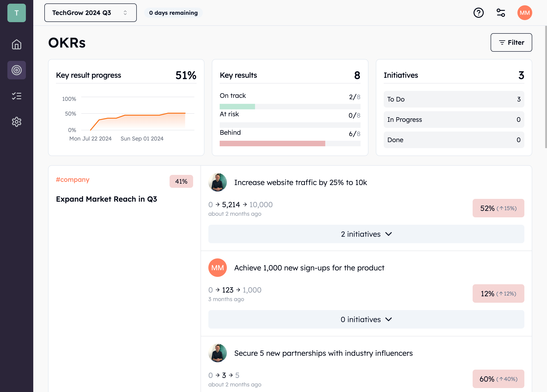Image resolution: width=547 pixels, height=392 pixels.
Task: Click the #company tag label
Action: (x=73, y=180)
